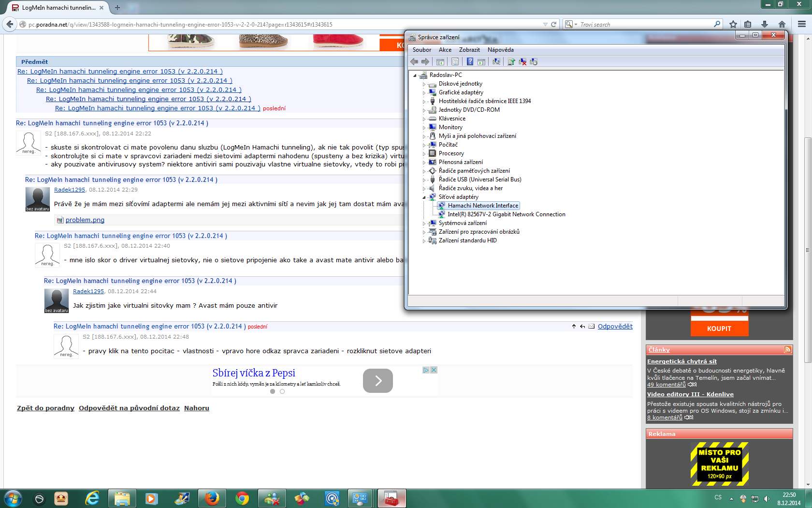Click the Forward arrow in Device Manager toolbar
Screen dimensions: 812x508
coord(425,61)
